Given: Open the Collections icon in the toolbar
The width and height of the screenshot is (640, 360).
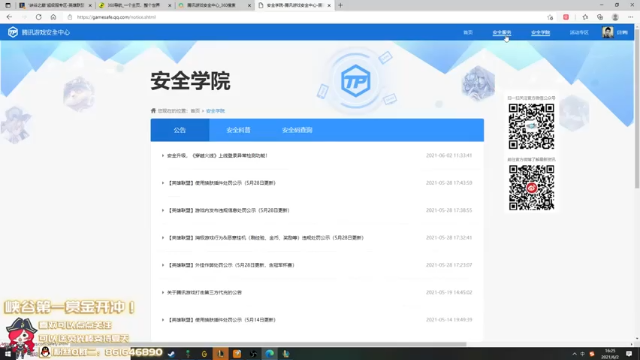Looking at the screenshot, I should pyautogui.click(x=600, y=17).
